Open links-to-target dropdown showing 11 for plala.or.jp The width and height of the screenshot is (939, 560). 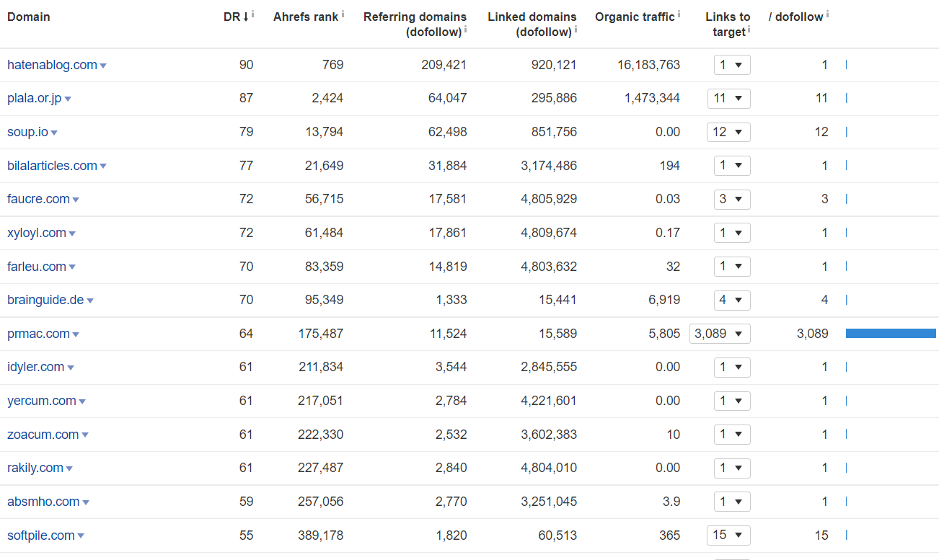pyautogui.click(x=729, y=98)
